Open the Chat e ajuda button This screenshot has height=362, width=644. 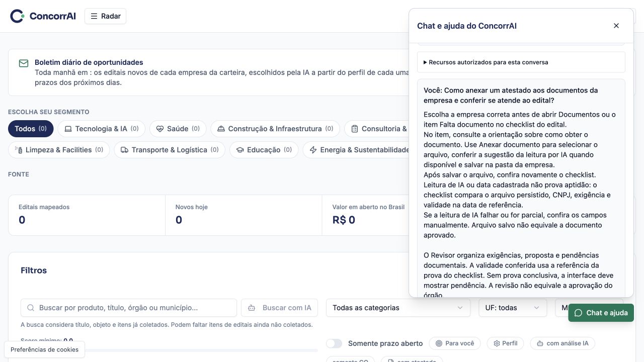tap(601, 313)
